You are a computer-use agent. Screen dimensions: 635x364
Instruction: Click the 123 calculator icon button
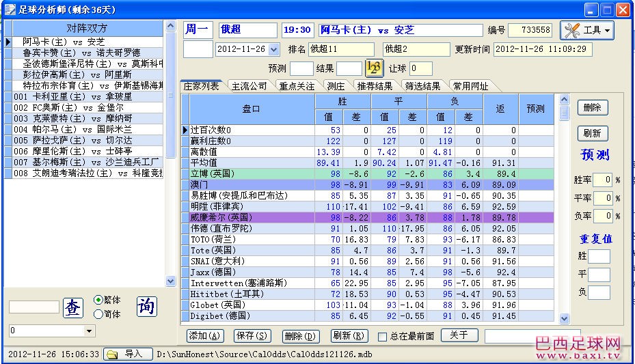(374, 68)
